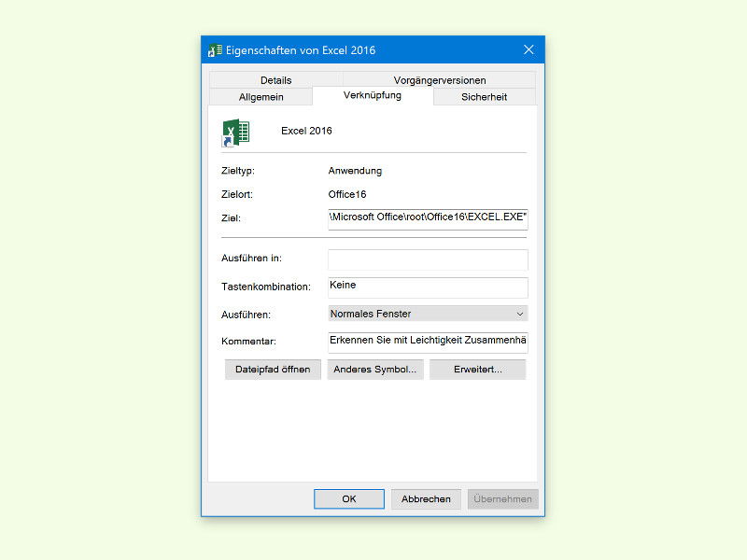747x560 pixels.
Task: Select the Verknüpfung tab
Action: coord(373,95)
